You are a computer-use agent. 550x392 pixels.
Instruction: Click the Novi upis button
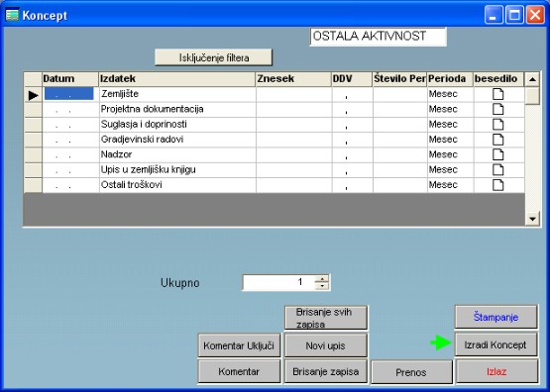[x=326, y=345]
